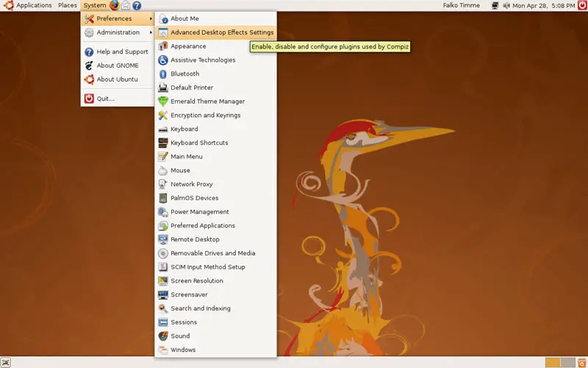The image size is (588, 368).
Task: Expand the Administration submenu arrow
Action: point(151,32)
